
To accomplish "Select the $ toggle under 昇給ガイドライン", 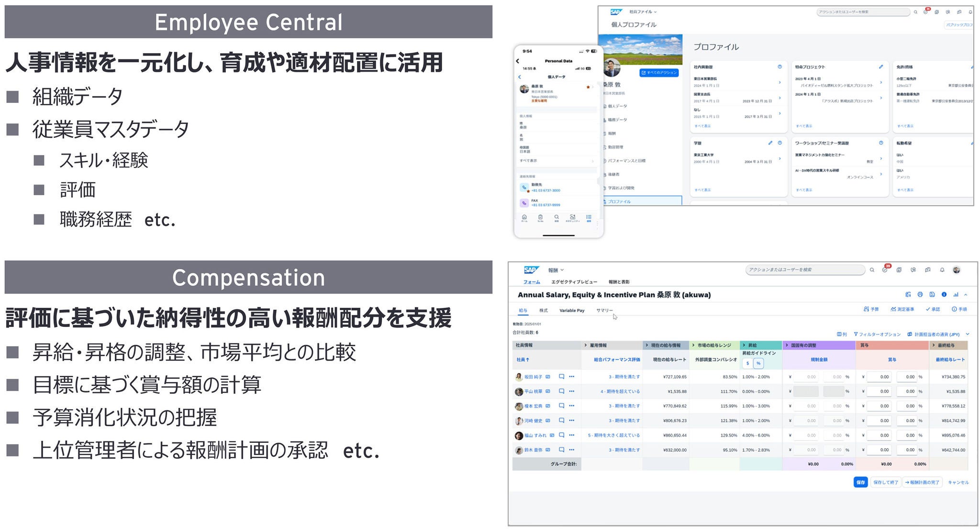I will click(x=747, y=363).
